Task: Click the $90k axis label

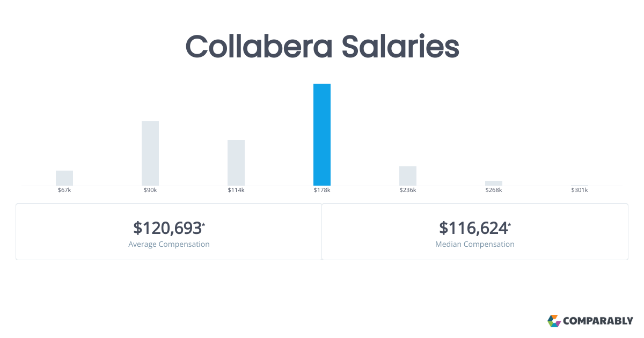Action: pyautogui.click(x=150, y=190)
